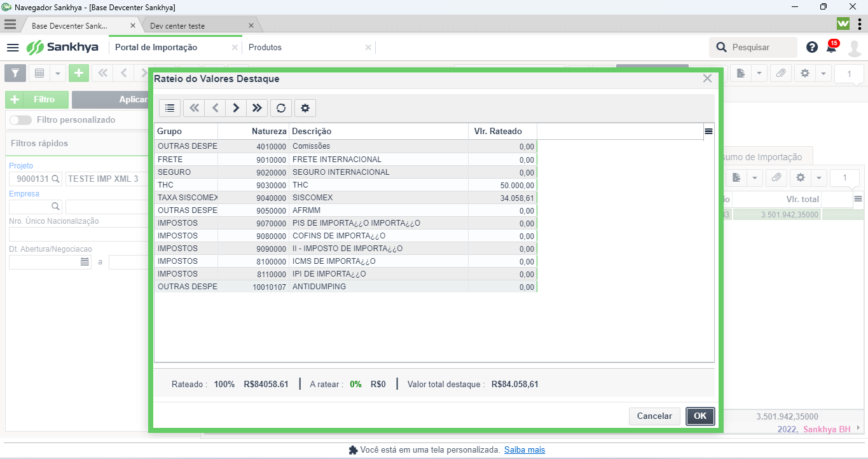The height and width of the screenshot is (459, 868).
Task: Confirm dialog with OK button
Action: 700,416
